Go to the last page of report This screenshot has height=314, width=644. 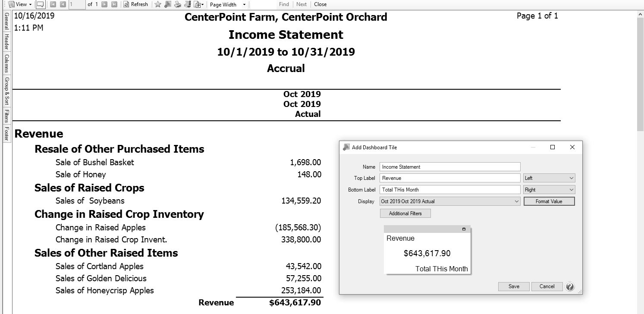pyautogui.click(x=114, y=4)
